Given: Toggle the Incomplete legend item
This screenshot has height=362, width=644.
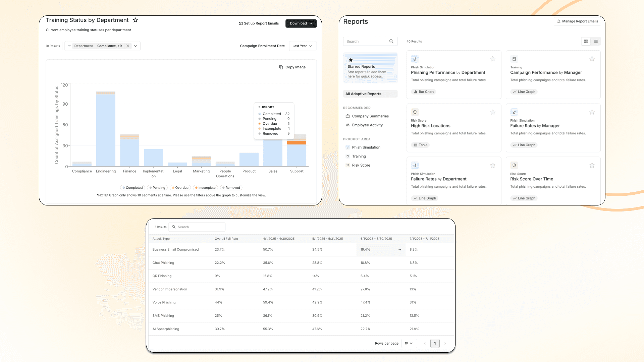Looking at the screenshot, I should click(x=205, y=188).
